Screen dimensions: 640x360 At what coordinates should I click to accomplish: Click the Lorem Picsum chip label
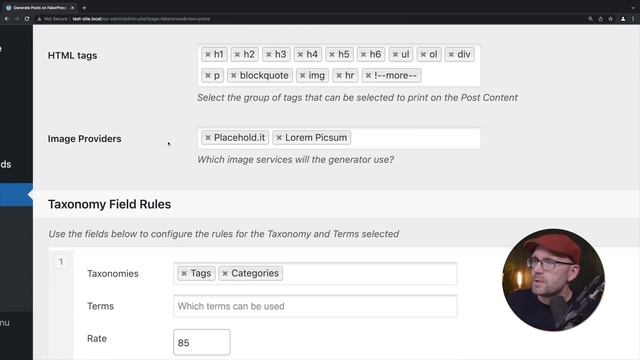pyautogui.click(x=316, y=138)
